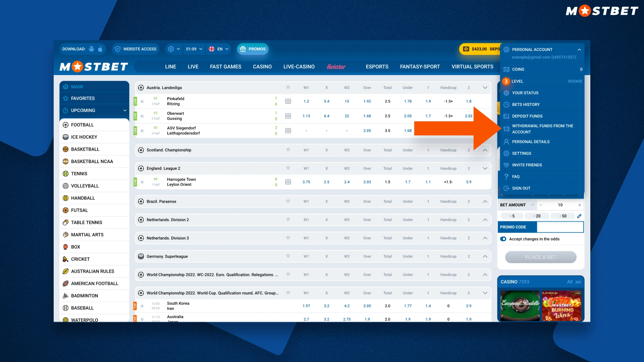
Task: Favorite the South Korea vs Iran match star
Action: coord(142,306)
